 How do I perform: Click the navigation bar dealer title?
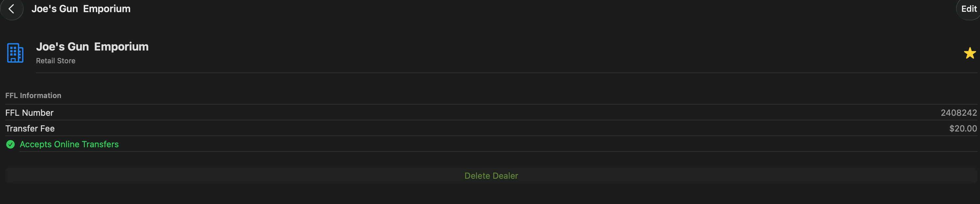(81, 9)
